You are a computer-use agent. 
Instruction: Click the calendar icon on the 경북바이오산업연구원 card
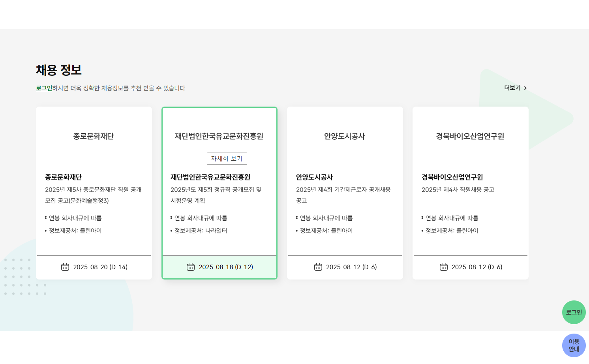(x=444, y=267)
